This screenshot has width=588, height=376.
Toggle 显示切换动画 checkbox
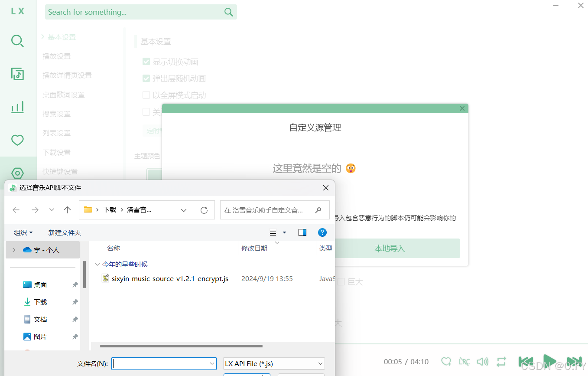coord(146,62)
